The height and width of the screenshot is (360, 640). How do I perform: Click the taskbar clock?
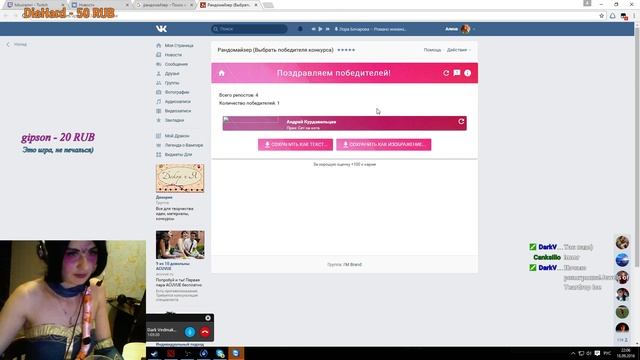click(x=625, y=353)
